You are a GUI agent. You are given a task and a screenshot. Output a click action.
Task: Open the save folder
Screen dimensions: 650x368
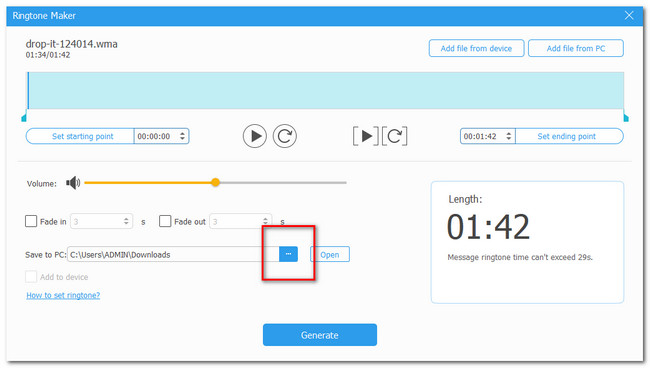330,254
